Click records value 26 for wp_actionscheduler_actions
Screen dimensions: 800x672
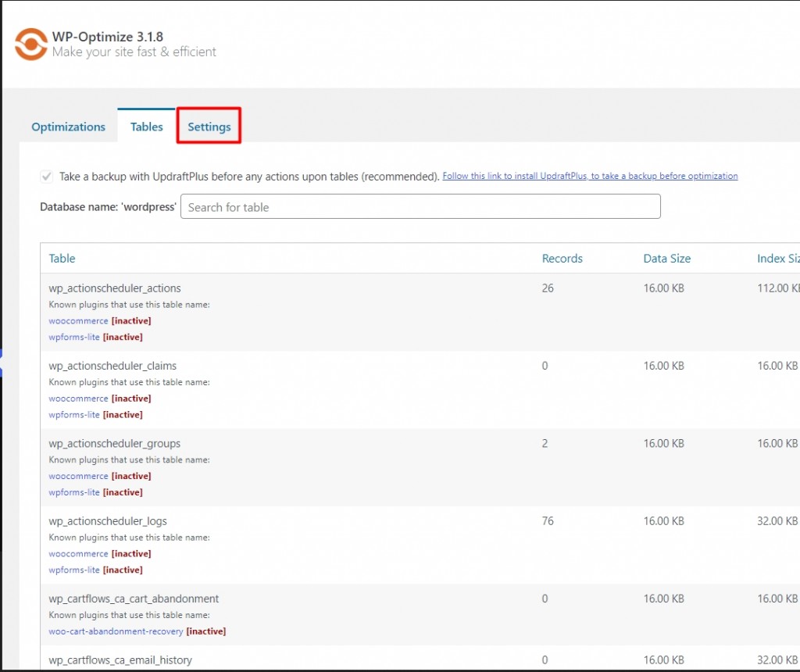[548, 288]
